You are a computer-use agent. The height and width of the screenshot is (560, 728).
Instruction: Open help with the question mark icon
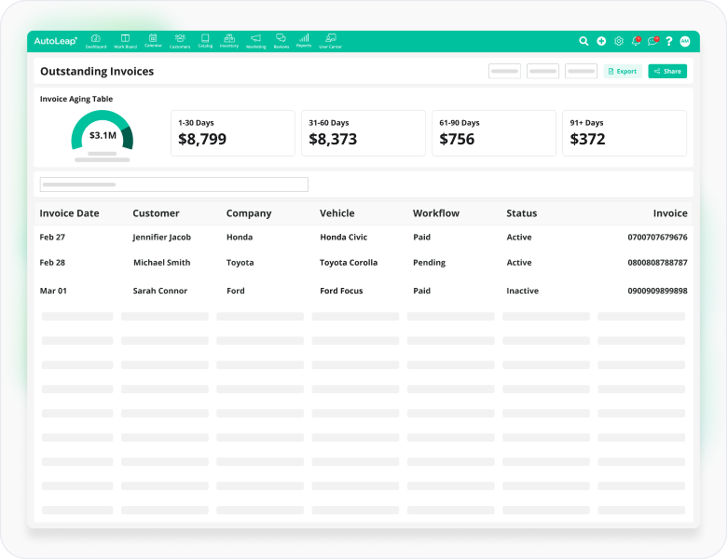[668, 41]
